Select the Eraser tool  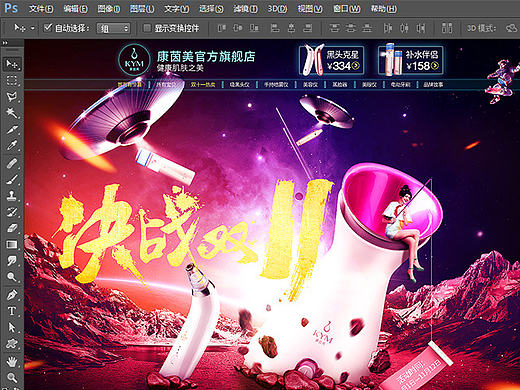coord(12,228)
